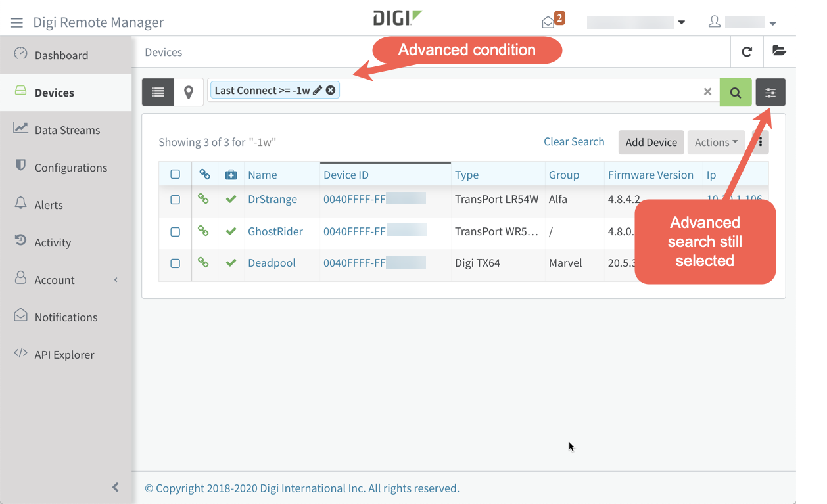827x504 pixels.
Task: Sort by the Type column header
Action: click(x=467, y=175)
